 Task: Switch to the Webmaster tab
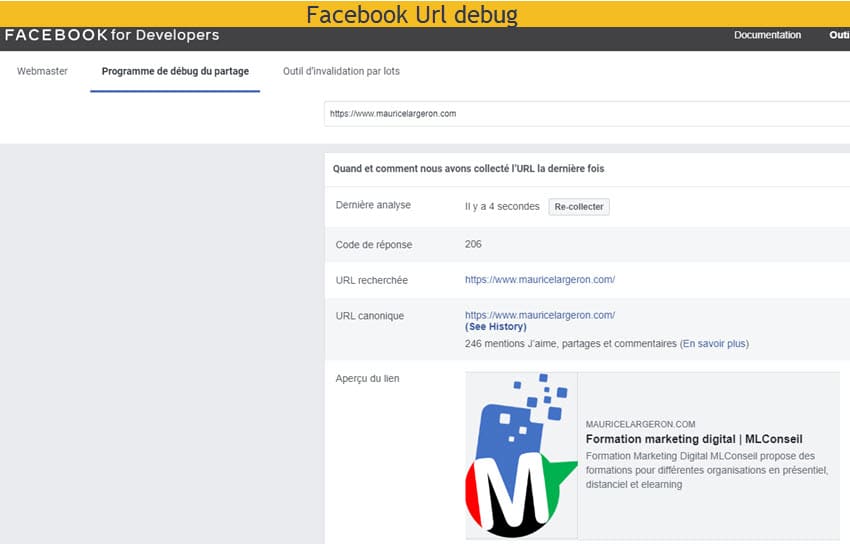[42, 71]
